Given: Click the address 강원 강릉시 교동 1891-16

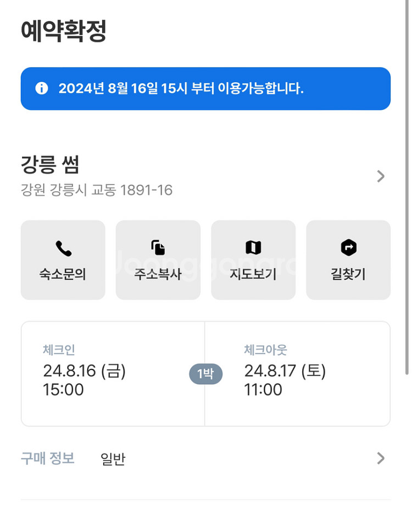Looking at the screenshot, I should 97,190.
